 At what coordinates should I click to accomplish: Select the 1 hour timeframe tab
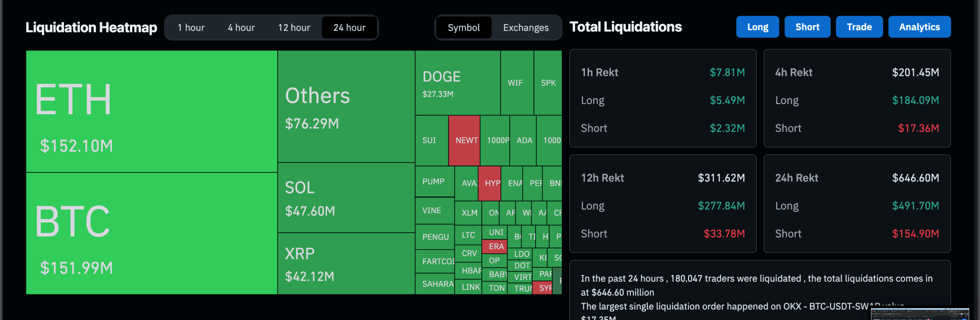(x=191, y=28)
